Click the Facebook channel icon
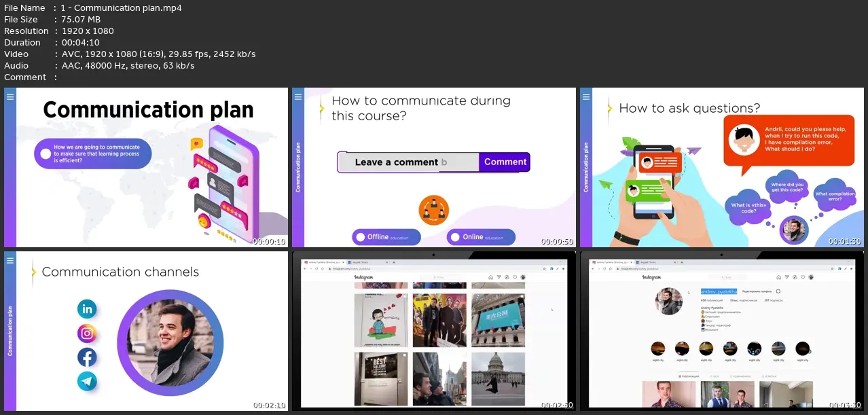The width and height of the screenshot is (868, 415). click(x=87, y=357)
